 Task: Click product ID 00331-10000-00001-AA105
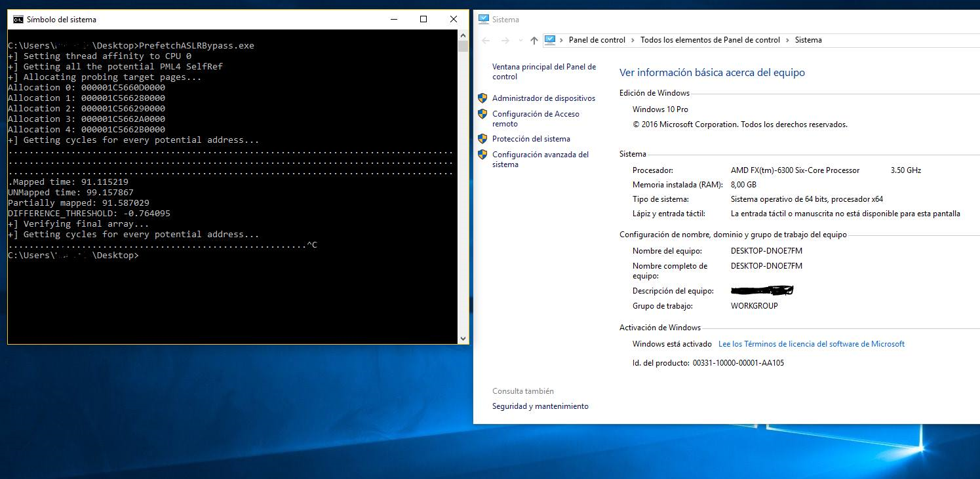coord(738,363)
